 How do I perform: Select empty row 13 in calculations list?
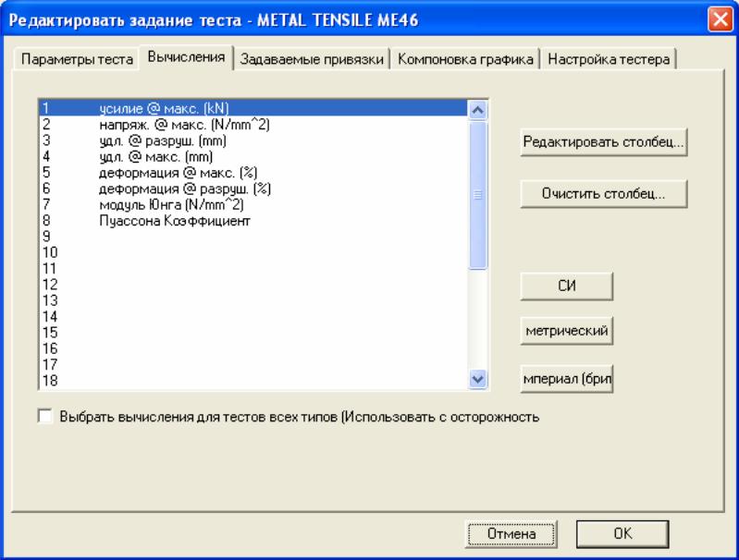click(x=253, y=300)
